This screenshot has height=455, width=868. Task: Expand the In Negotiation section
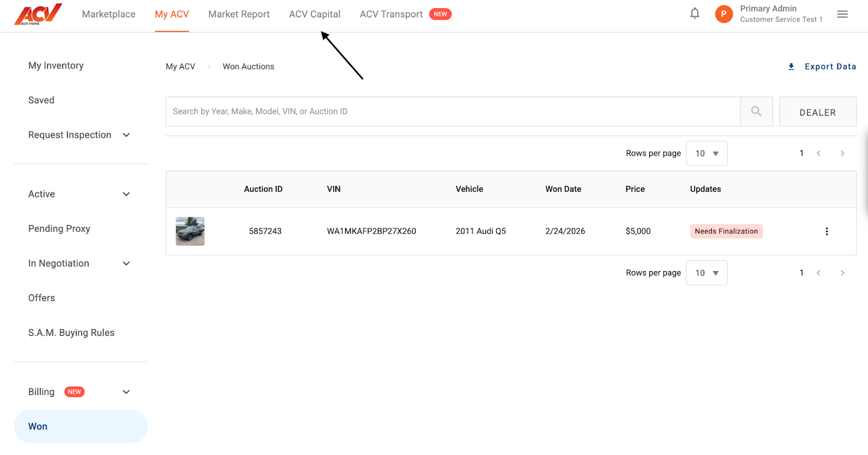(126, 264)
